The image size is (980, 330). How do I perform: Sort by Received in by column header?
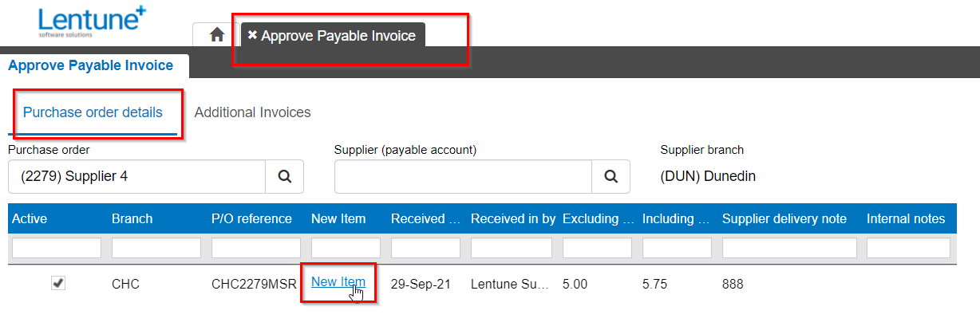[512, 218]
